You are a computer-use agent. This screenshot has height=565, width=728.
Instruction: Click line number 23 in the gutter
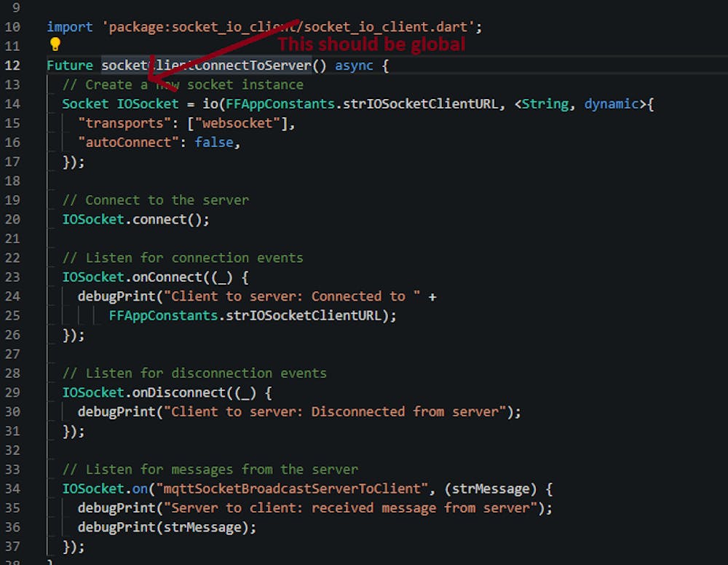12,277
